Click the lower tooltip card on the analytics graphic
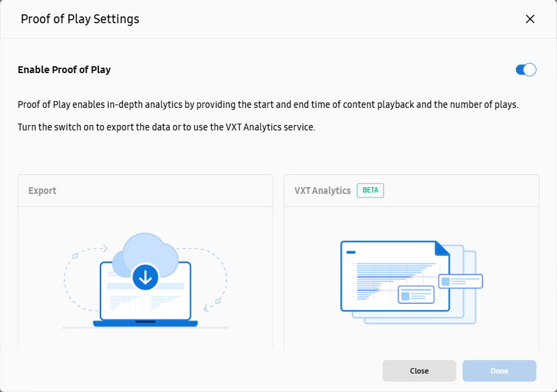Image resolution: width=557 pixels, height=392 pixels. 416,295
